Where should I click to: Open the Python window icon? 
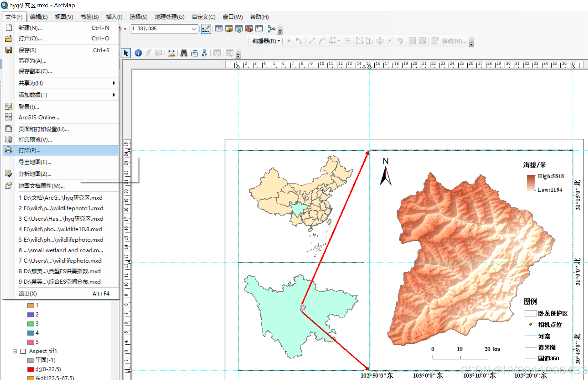pos(259,29)
